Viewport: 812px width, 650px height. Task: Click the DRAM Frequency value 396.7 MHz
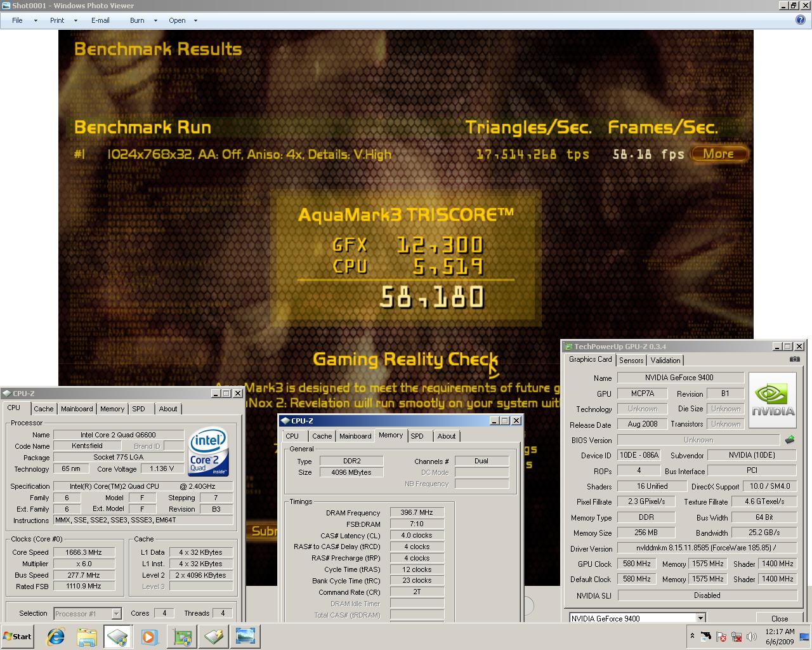tap(417, 512)
